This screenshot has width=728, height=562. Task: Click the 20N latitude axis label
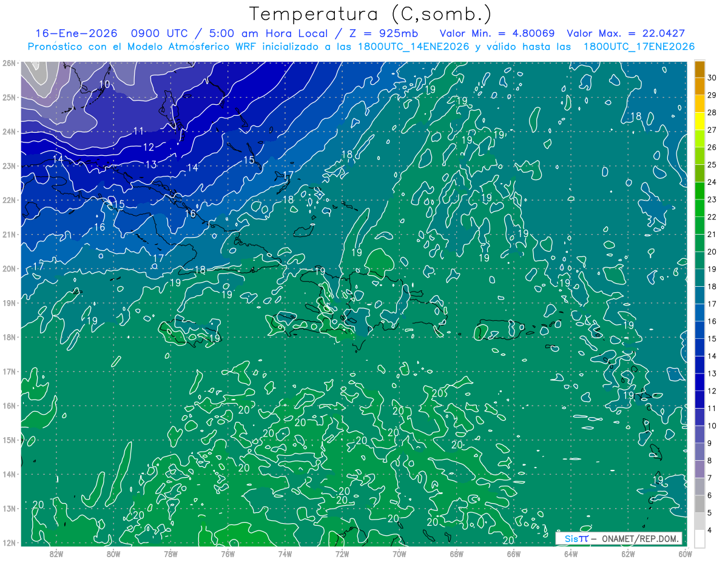coord(8,269)
